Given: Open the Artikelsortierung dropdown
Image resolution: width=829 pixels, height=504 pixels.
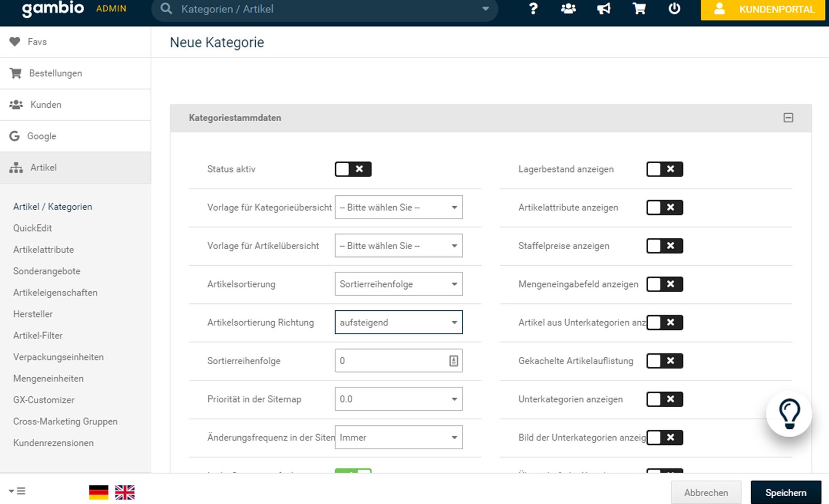Looking at the screenshot, I should pos(398,284).
